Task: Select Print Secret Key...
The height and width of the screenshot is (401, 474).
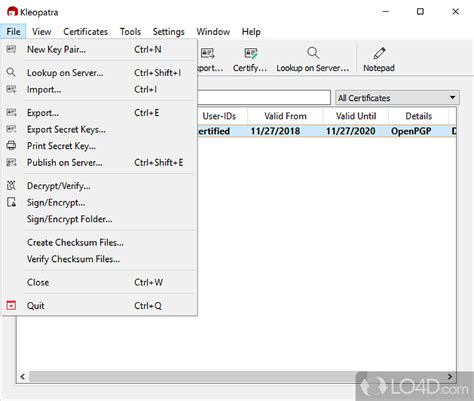Action: (x=99, y=146)
